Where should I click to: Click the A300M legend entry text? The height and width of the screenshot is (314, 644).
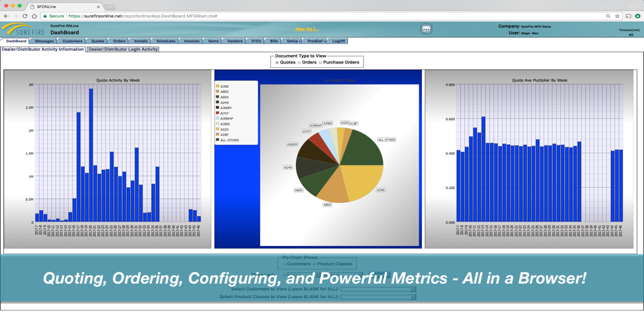[x=225, y=108]
